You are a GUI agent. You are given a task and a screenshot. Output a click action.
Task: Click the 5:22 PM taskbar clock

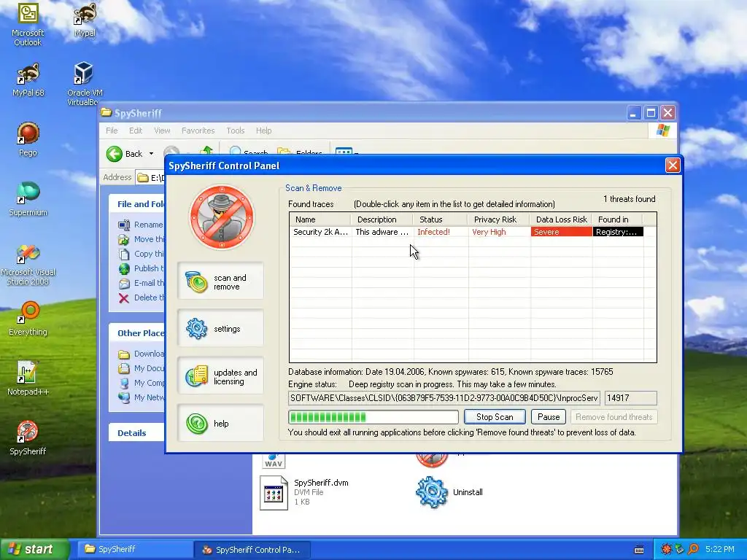719,549
